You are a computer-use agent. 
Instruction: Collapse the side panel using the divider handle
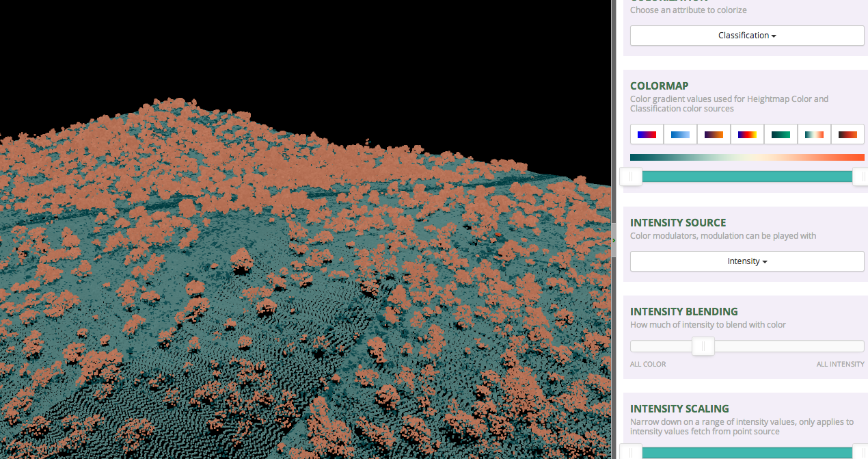click(x=614, y=240)
